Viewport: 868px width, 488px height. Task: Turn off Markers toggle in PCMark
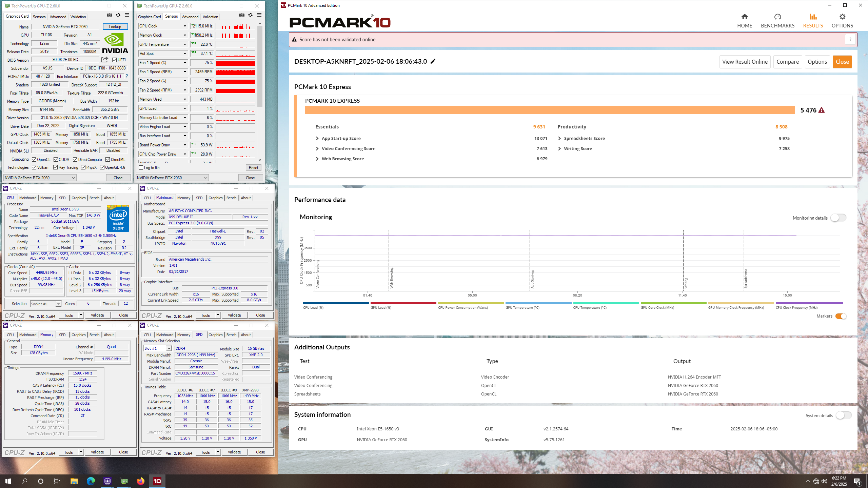click(x=841, y=316)
